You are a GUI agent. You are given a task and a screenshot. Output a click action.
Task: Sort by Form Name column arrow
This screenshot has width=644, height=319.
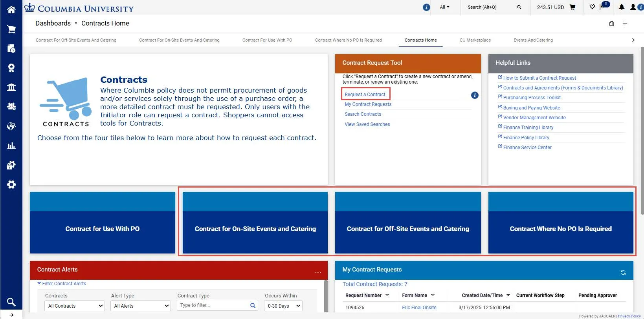[433, 295]
